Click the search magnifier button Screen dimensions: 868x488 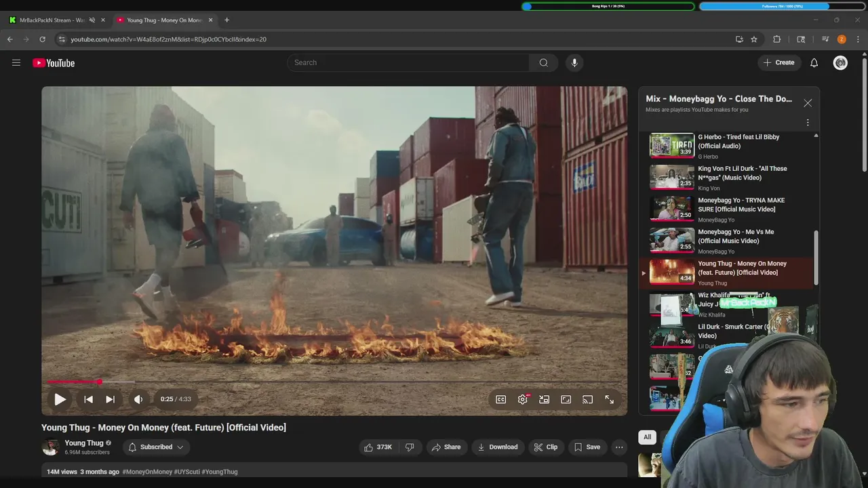pyautogui.click(x=543, y=62)
